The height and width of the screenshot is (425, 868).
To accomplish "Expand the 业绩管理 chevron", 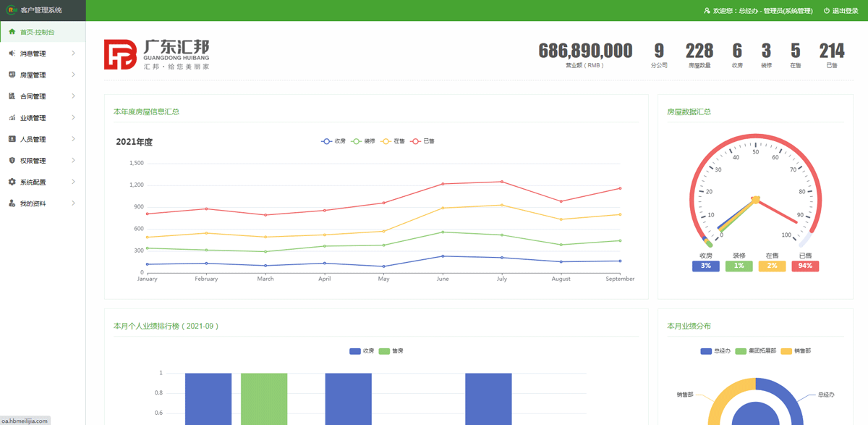I will [73, 118].
